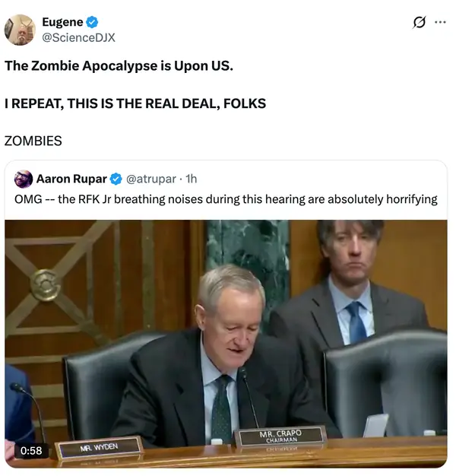Open the Eugene display name link
Image resolution: width=456 pixels, height=476 pixels.
(x=62, y=22)
